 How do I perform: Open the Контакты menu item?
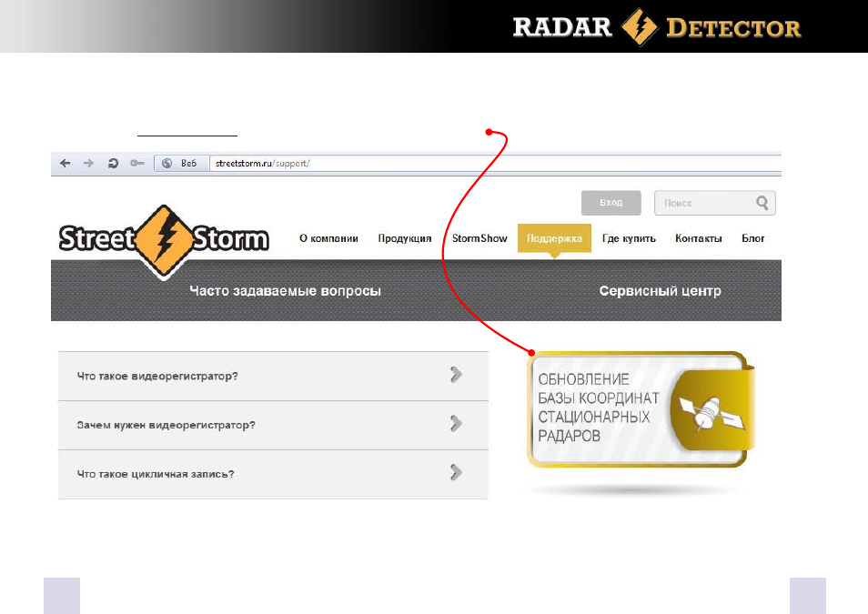click(698, 238)
